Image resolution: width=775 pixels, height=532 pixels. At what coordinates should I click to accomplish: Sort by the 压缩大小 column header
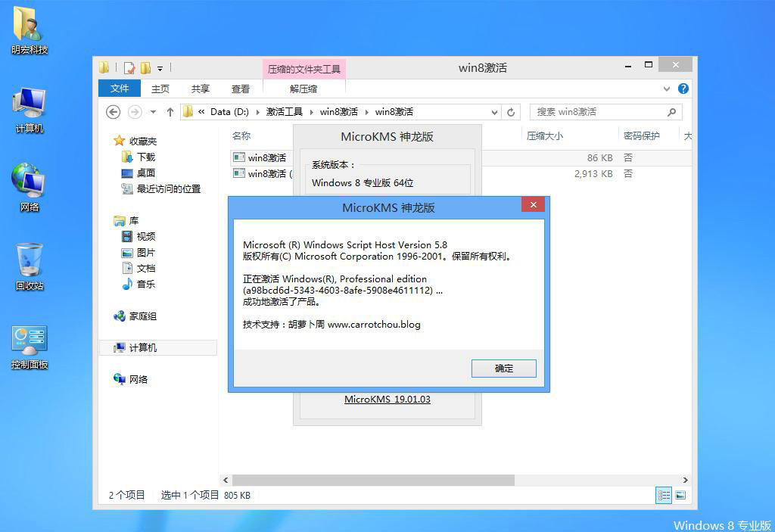(545, 136)
